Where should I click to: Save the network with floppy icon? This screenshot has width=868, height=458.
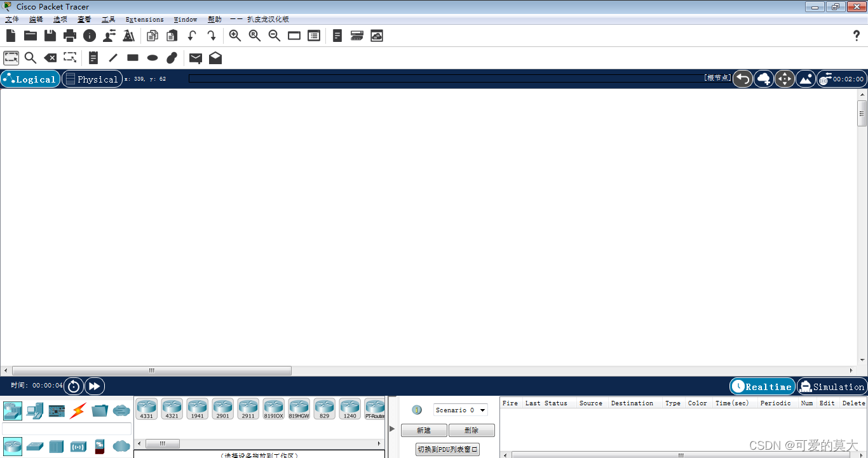pyautogui.click(x=50, y=36)
